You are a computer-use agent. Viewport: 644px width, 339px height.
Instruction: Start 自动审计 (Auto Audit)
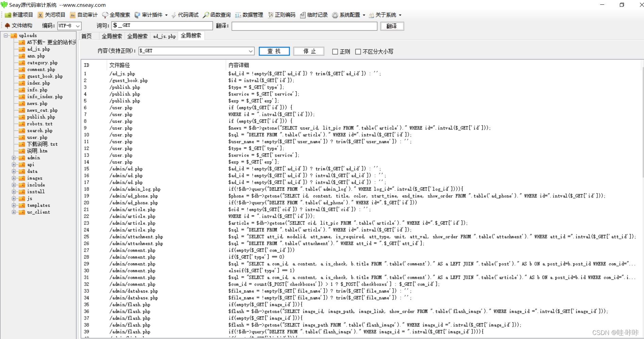click(x=84, y=15)
